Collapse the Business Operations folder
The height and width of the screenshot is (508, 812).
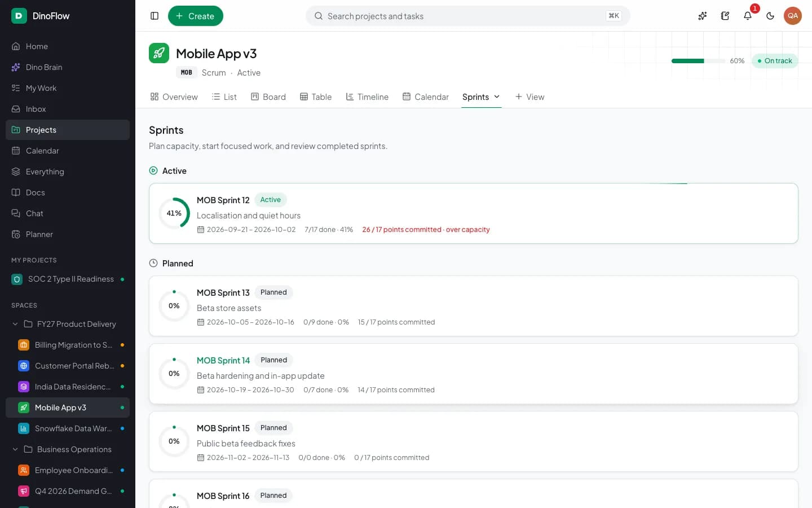click(15, 449)
